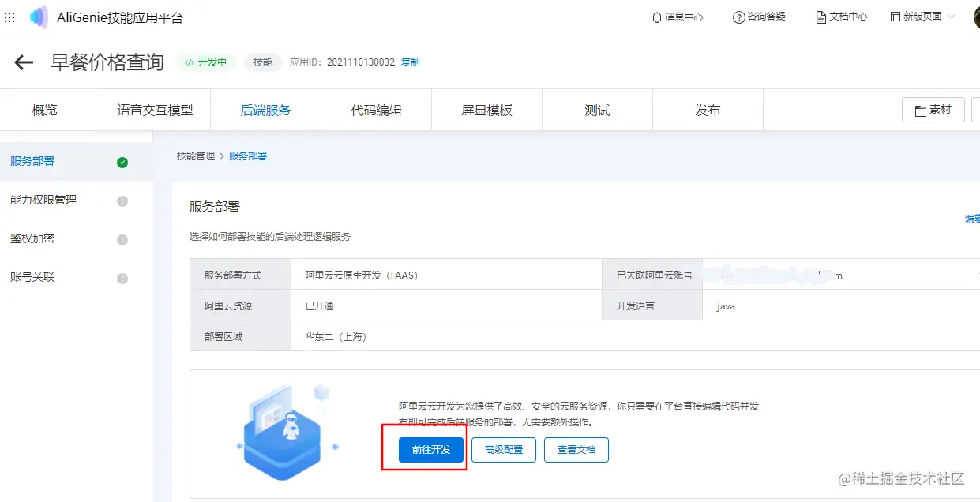
Task: Click the AliGenie logo icon
Action: click(39, 17)
